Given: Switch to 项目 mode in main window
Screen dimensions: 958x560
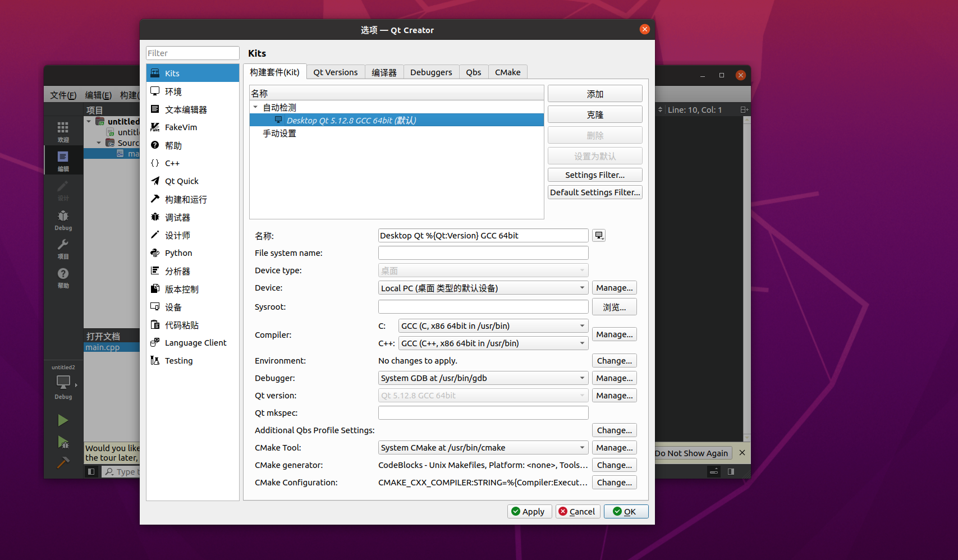Looking at the screenshot, I should [63, 249].
